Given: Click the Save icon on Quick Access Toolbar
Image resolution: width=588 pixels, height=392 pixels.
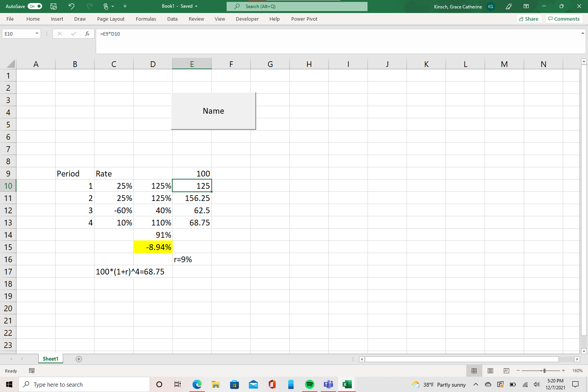Looking at the screenshot, I should coord(53,6).
